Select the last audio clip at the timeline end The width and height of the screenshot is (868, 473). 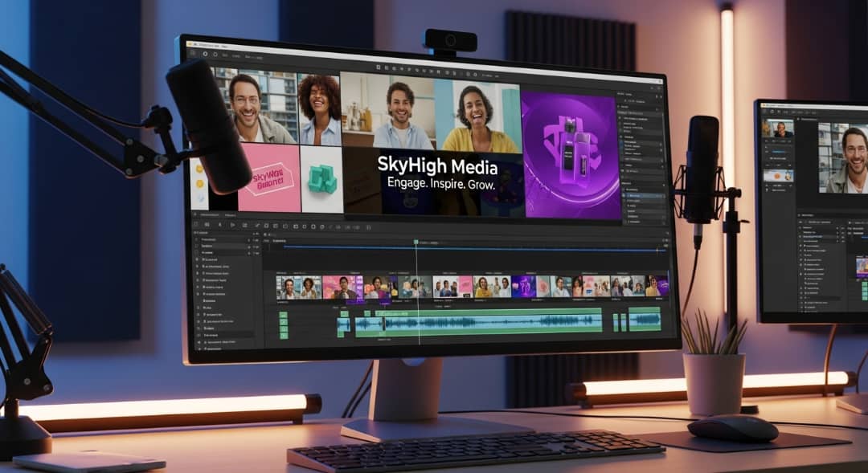pos(645,320)
